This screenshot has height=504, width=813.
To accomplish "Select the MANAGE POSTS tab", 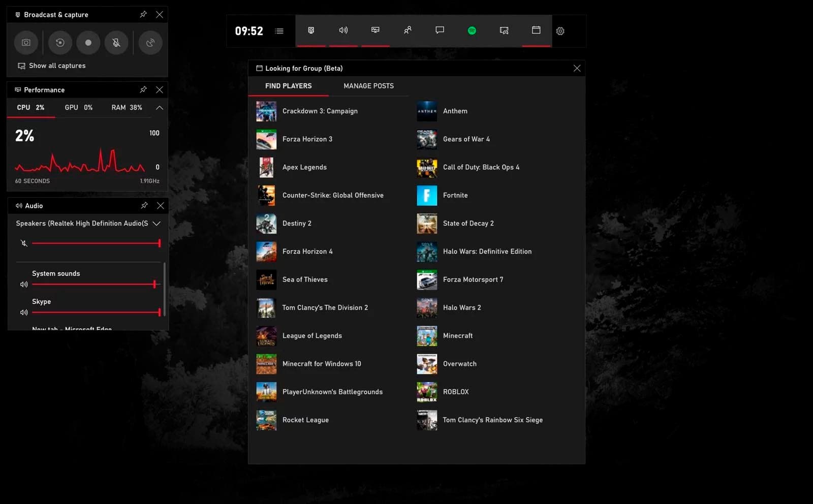I will (x=368, y=86).
